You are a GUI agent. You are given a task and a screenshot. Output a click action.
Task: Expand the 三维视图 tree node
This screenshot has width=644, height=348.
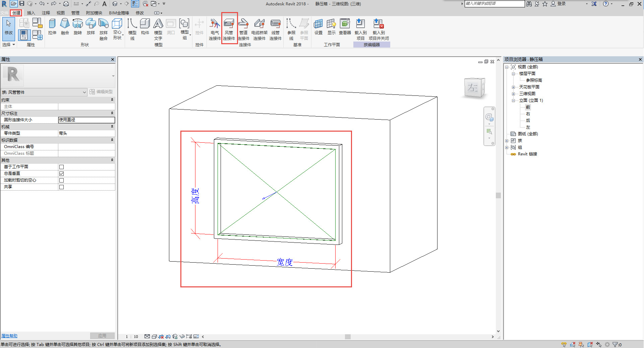pos(513,94)
